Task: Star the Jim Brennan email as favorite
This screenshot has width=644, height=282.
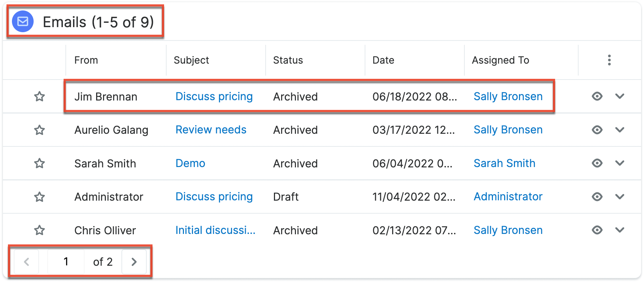Action: pos(39,96)
